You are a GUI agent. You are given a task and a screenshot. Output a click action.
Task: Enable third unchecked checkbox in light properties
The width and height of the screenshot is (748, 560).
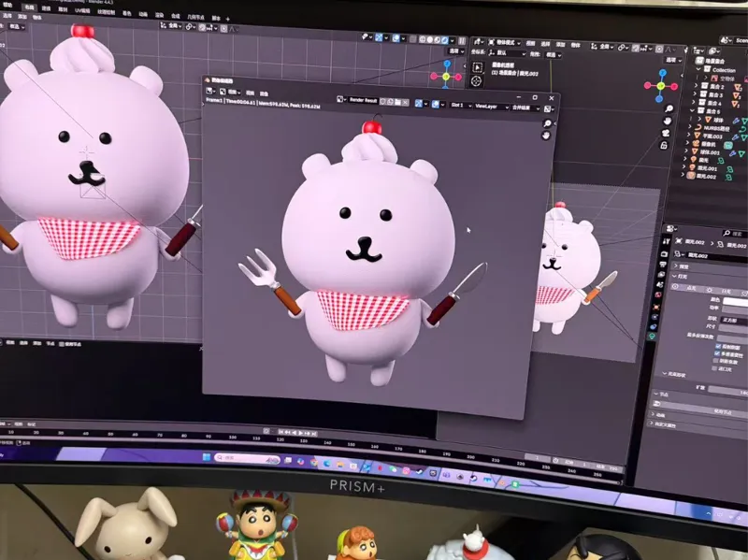[715, 361]
